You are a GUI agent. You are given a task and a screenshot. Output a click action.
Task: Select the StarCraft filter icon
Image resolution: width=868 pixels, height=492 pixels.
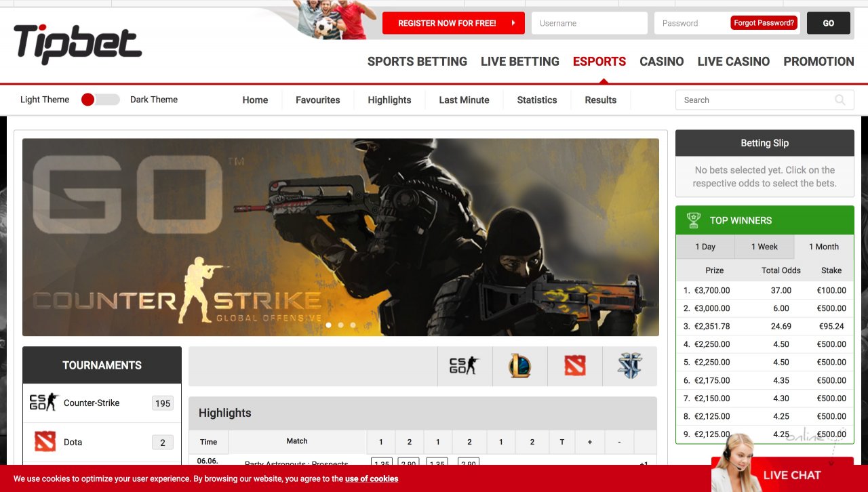coord(629,366)
